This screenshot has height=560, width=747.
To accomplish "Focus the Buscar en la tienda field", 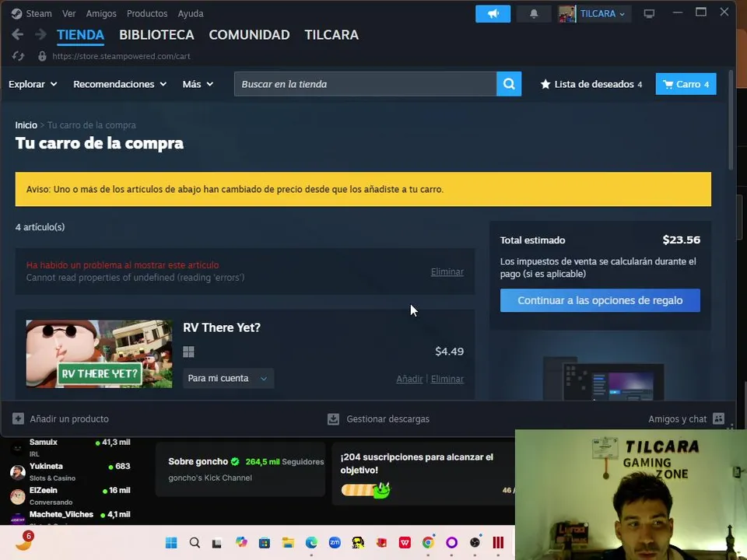I will coord(366,84).
